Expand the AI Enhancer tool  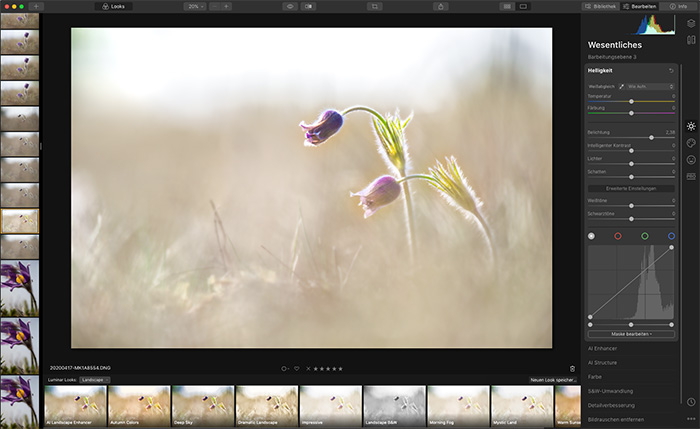pyautogui.click(x=602, y=349)
